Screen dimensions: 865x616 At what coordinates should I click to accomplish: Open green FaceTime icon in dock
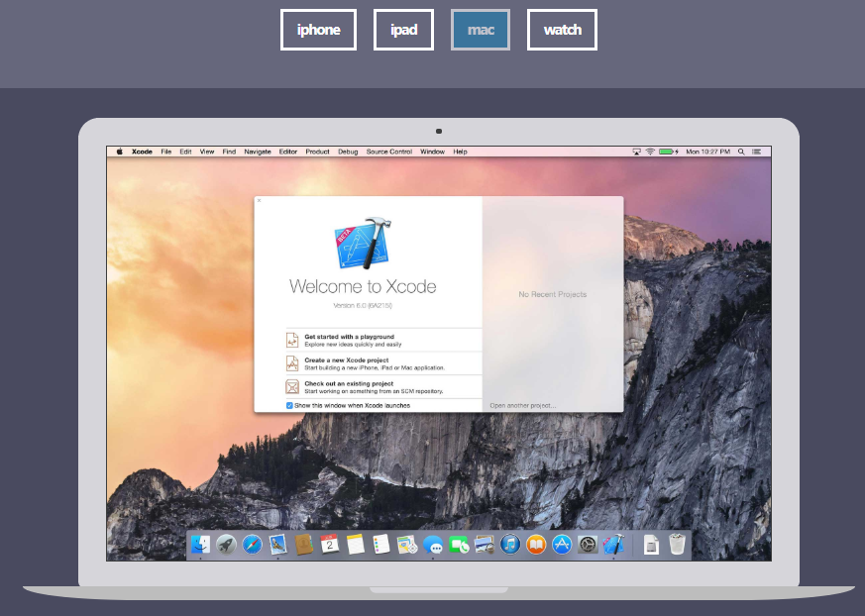[459, 545]
